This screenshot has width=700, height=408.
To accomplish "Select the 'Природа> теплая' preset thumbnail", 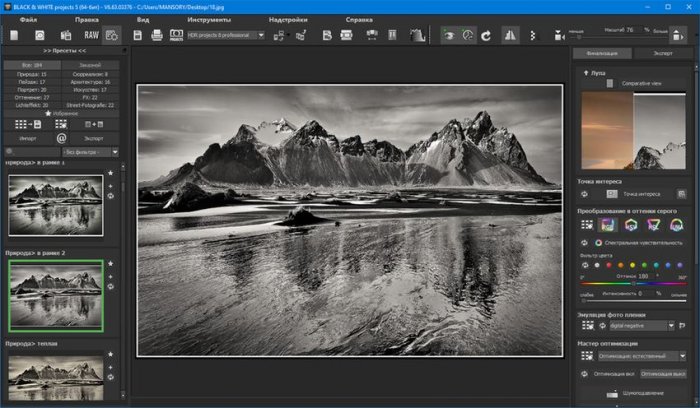I will (56, 376).
